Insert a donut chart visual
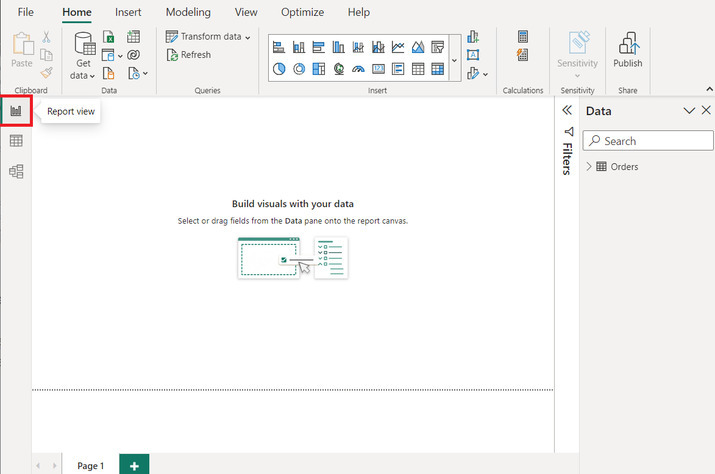Viewport: 715px width, 474px height. click(299, 69)
